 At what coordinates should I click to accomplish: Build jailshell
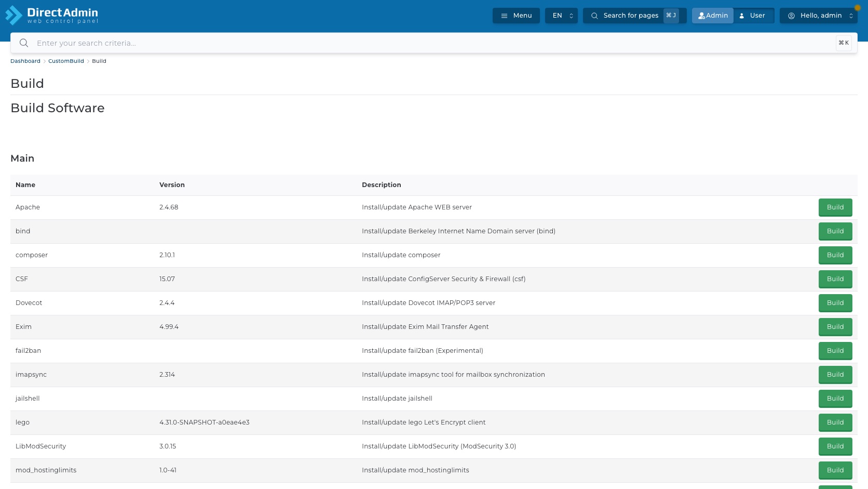pyautogui.click(x=835, y=399)
